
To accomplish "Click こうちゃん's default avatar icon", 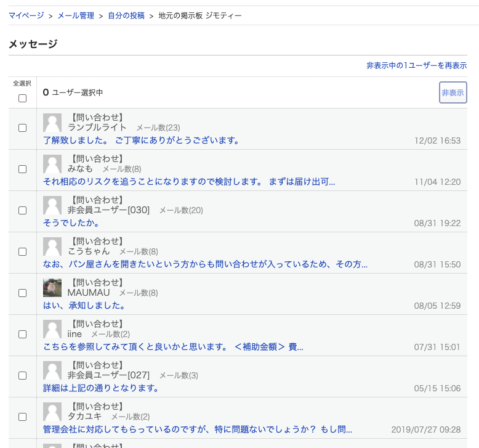I will (52, 246).
